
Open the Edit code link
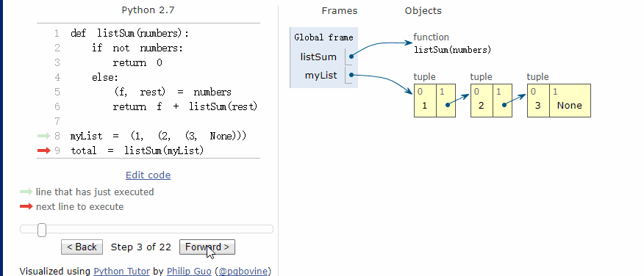point(148,175)
